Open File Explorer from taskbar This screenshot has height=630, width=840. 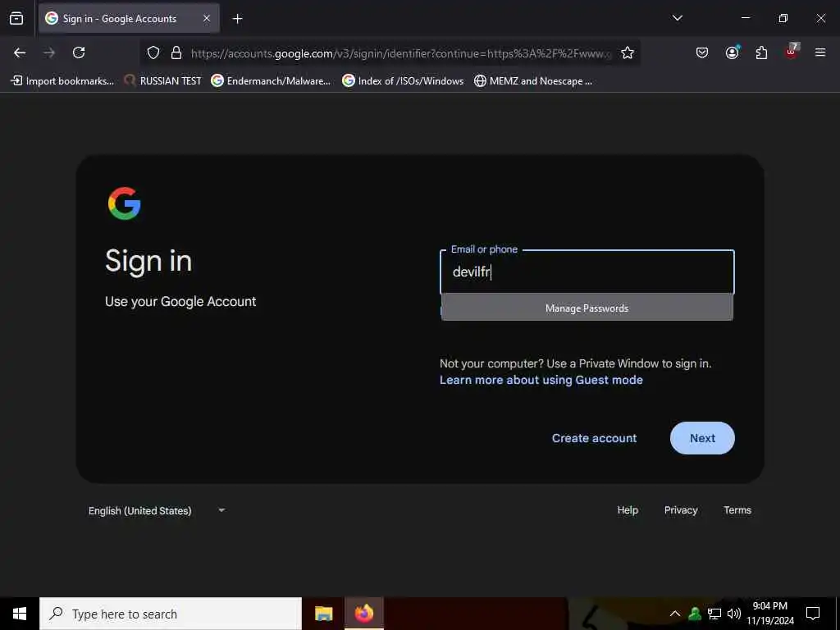tap(323, 614)
